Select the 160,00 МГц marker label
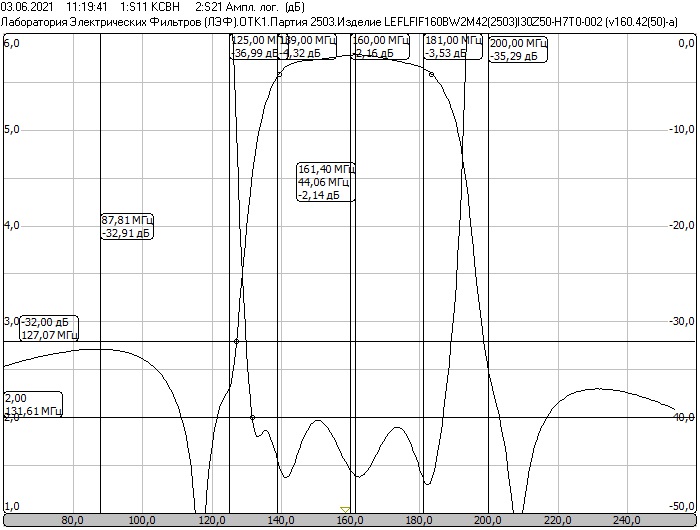700x530 pixels. coord(382,46)
